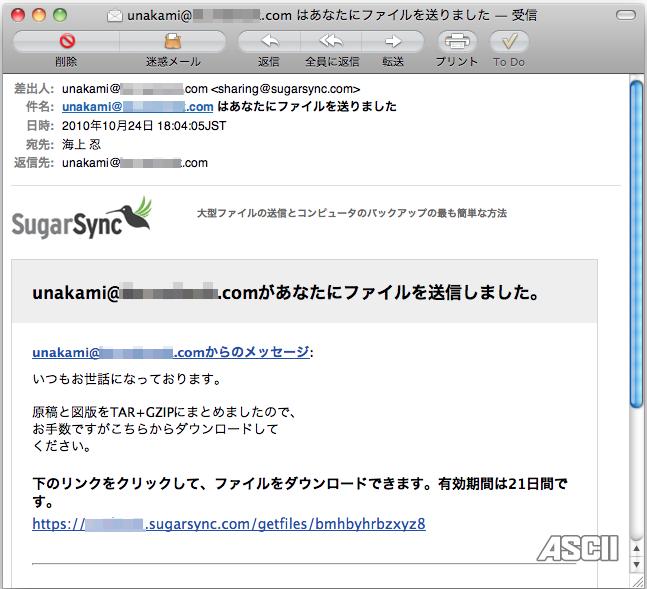Click sender address sharing@sugarsync.com

[x=286, y=89]
